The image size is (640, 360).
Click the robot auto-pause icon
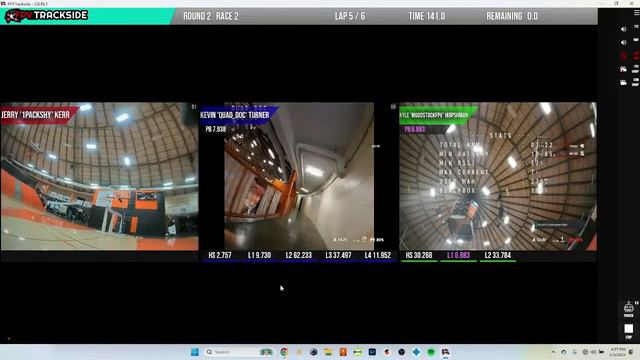629,307
